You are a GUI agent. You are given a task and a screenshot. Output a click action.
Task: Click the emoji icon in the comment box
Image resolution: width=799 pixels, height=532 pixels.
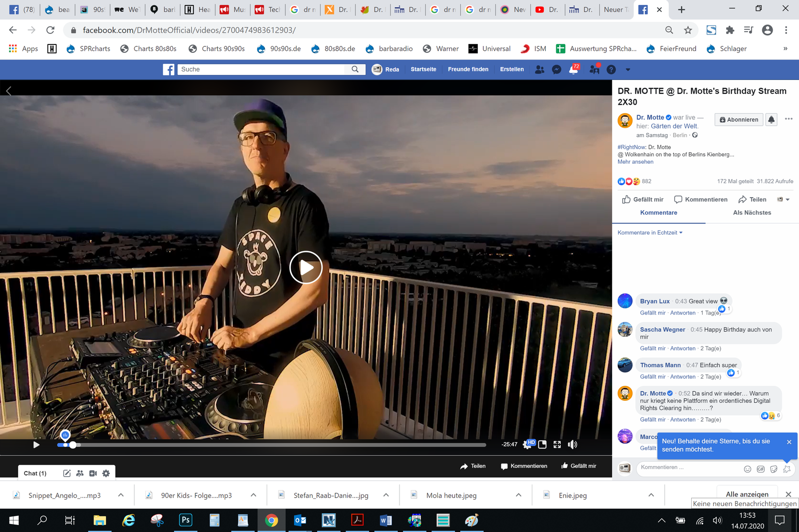tap(748, 469)
